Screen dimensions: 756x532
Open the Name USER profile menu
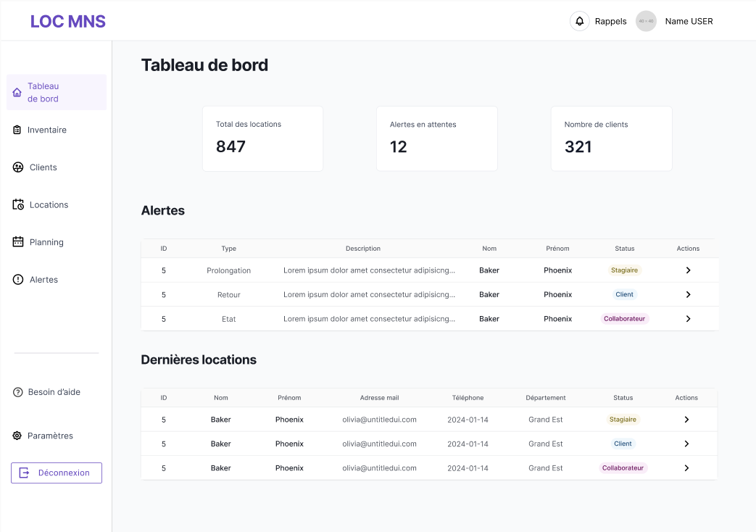click(x=689, y=21)
